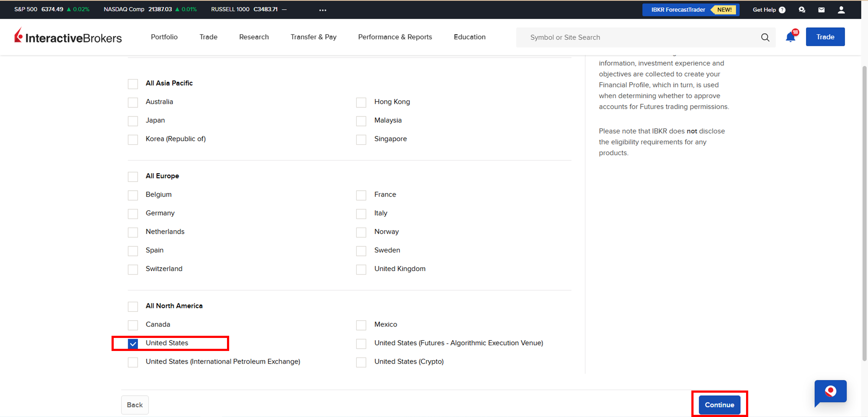Open the Transfer & Pay menu
Image resolution: width=868 pixels, height=417 pixels.
(x=313, y=37)
